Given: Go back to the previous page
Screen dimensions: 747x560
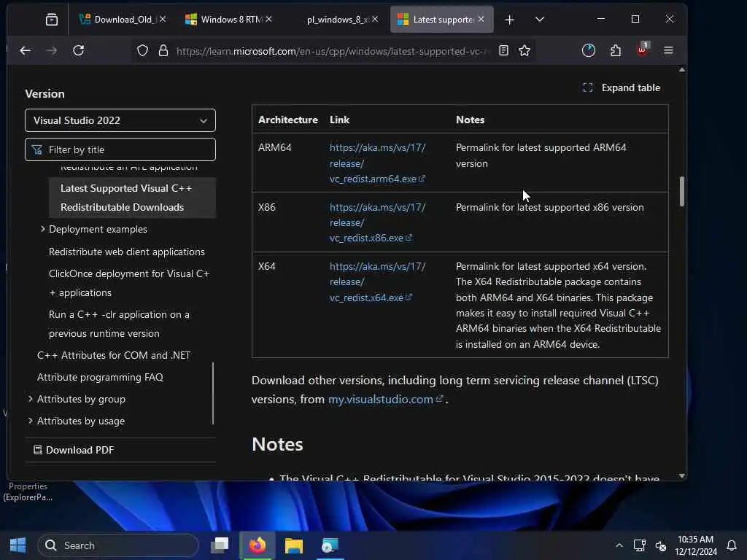Looking at the screenshot, I should click(26, 50).
